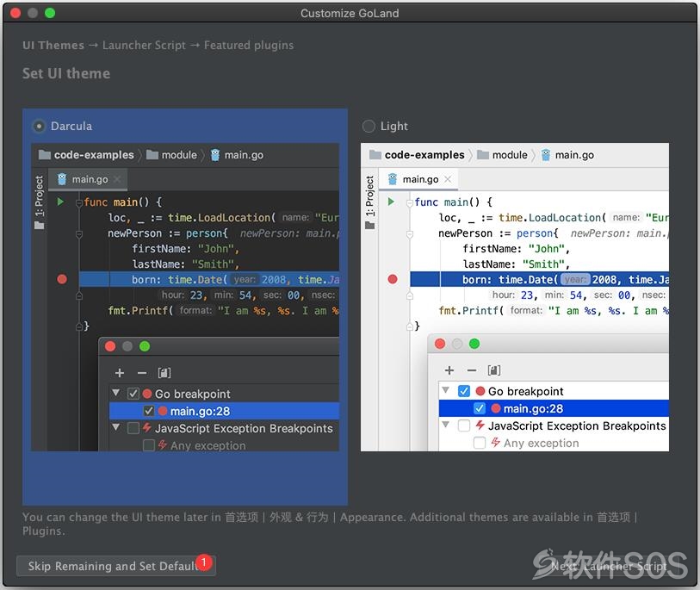Click fold marker beside newPerson line in Light preview

point(409,233)
